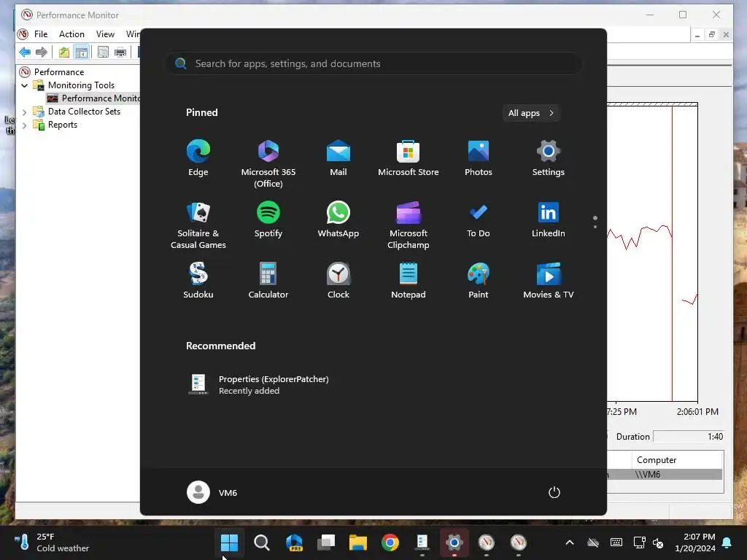Launch Paint
This screenshot has width=747, height=560.
[x=479, y=281]
